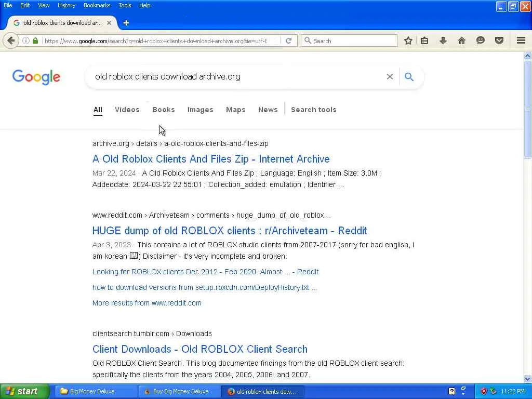The height and width of the screenshot is (399, 532).
Task: Click clientsearch.tumblr.com Downloads breadcrumb
Action: coord(152,334)
